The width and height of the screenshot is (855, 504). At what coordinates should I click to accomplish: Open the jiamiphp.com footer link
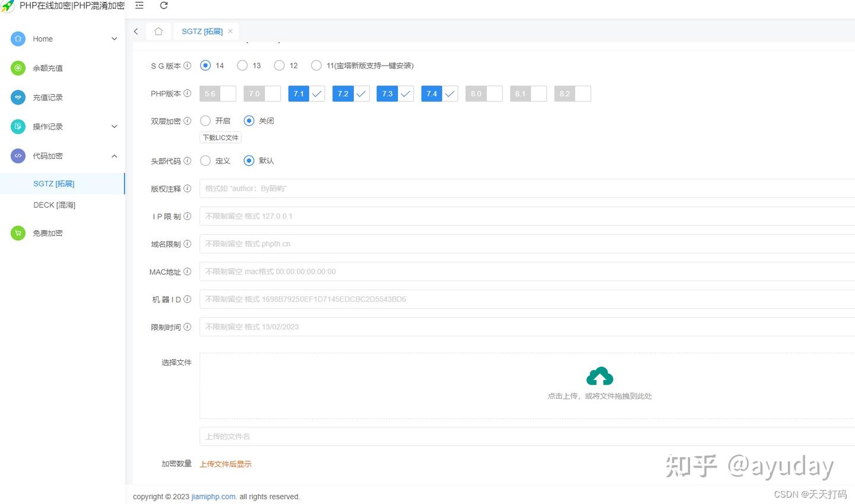213,496
